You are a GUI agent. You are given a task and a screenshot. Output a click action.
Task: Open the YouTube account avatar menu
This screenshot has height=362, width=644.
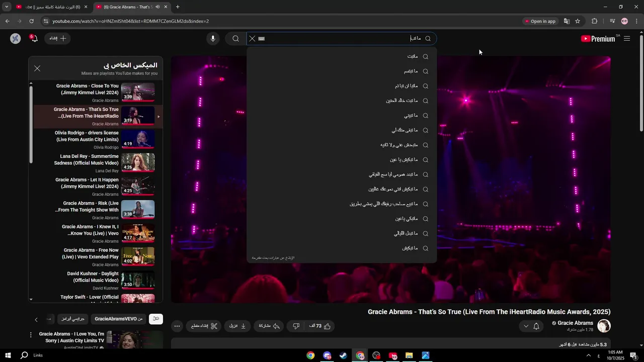pyautogui.click(x=16, y=39)
